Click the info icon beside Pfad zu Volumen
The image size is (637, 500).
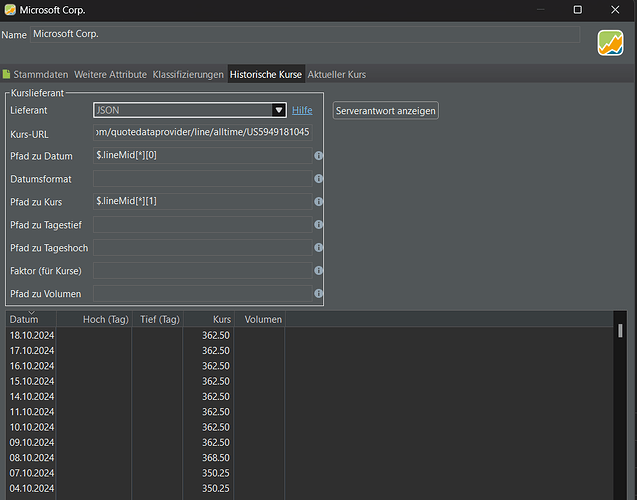[319, 294]
